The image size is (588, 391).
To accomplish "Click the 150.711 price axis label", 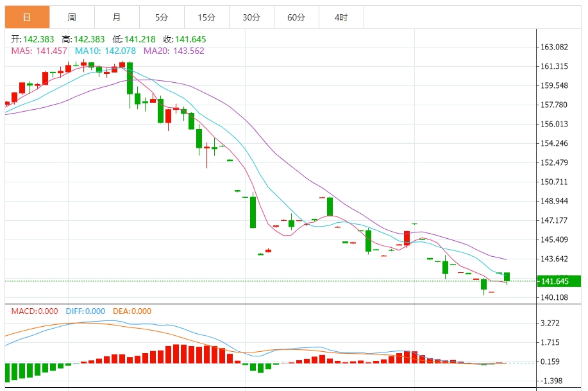I will coord(554,182).
